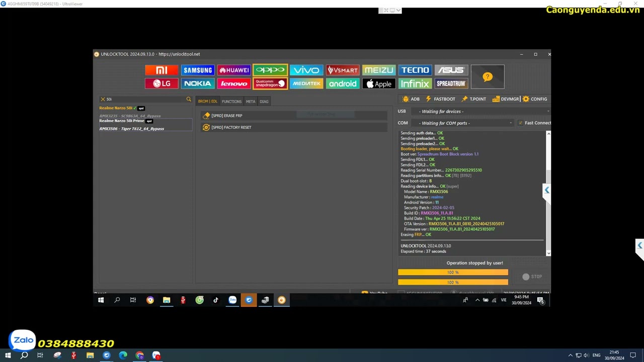Select the Nokia brand tile

[198, 83]
